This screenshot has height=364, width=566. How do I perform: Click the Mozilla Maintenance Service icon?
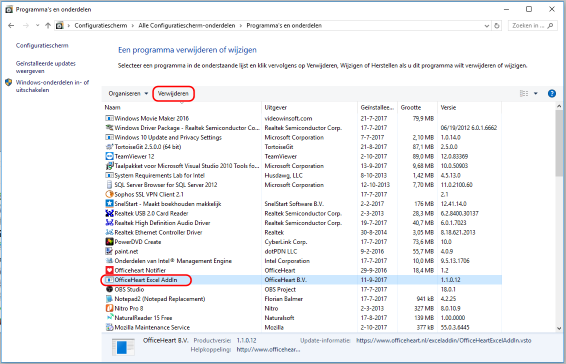point(109,327)
